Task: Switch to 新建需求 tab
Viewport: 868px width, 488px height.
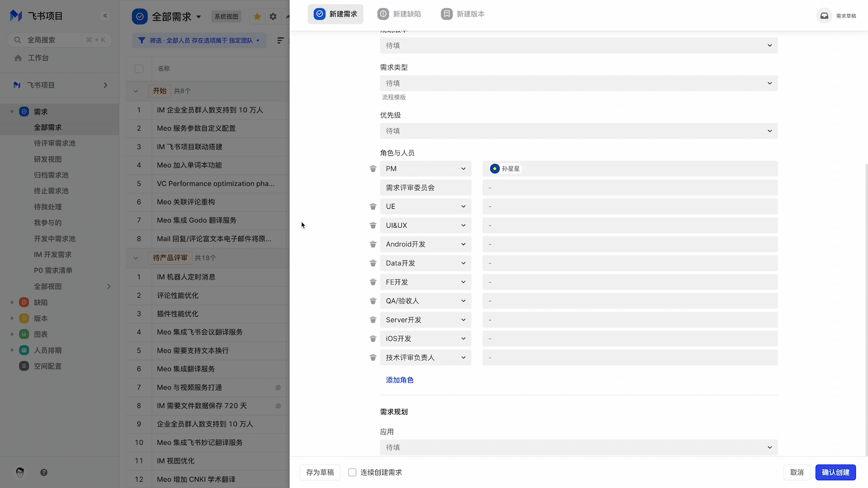Action: (335, 14)
